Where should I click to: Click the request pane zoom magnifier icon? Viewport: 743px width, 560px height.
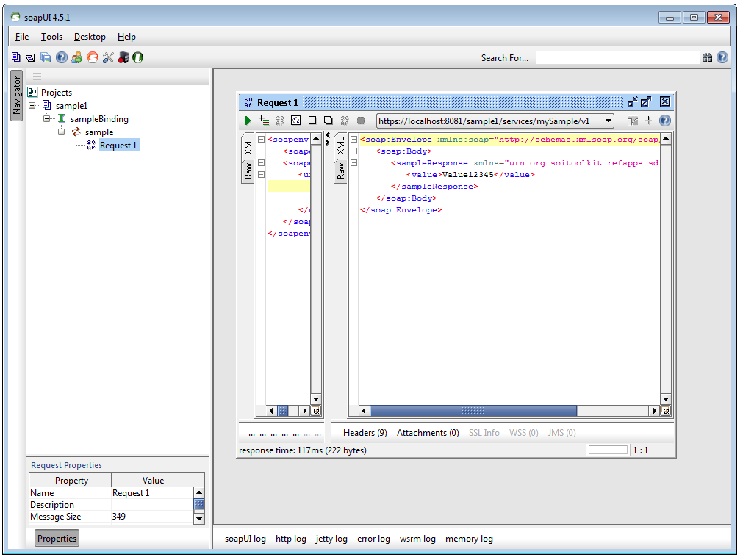[316, 412]
